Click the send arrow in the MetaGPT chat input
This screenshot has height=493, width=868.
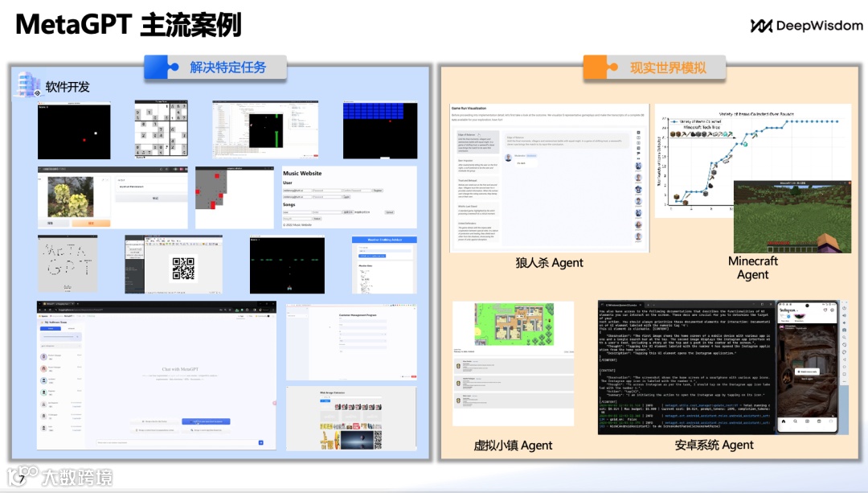coord(261,442)
